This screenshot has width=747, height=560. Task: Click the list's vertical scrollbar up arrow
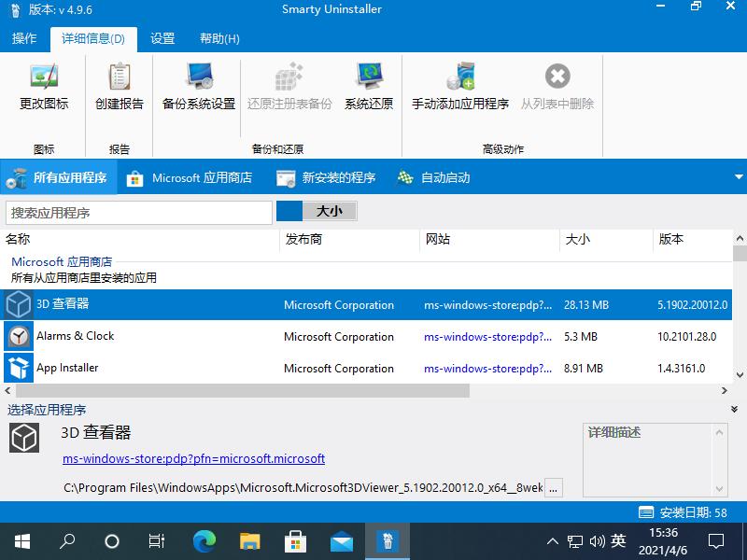coord(740,238)
